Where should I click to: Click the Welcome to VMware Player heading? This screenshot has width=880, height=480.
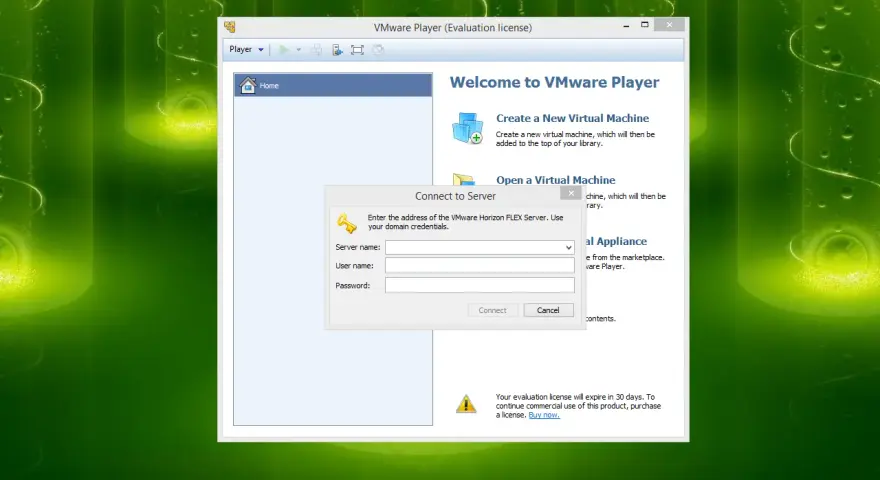[554, 82]
